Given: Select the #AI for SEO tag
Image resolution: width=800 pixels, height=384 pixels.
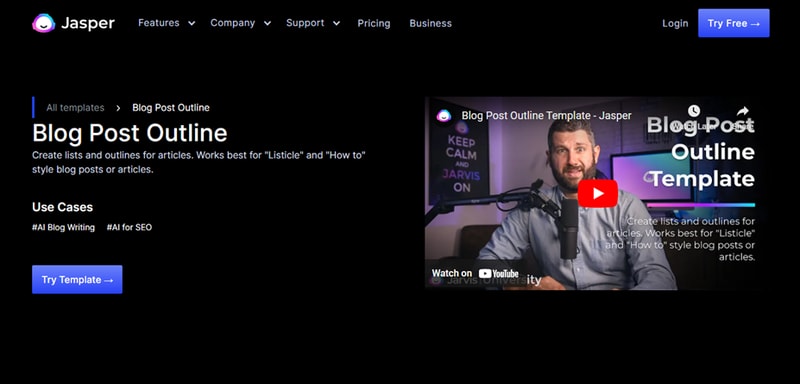Looking at the screenshot, I should pyautogui.click(x=129, y=227).
